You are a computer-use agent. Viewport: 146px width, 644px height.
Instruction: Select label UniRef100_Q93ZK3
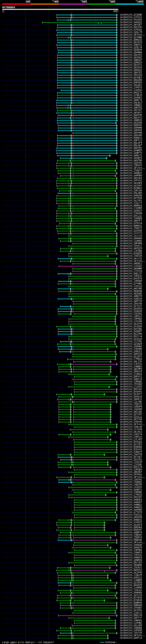coord(131,67)
